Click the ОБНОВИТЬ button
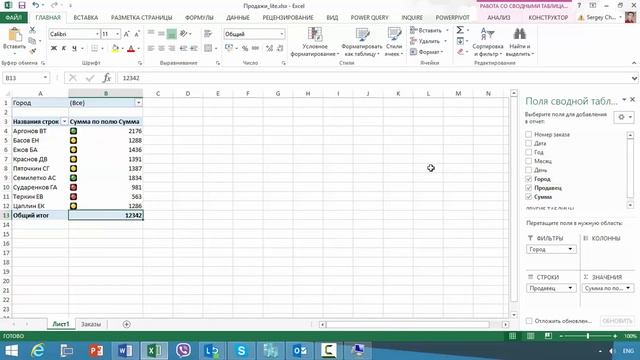 tap(617, 321)
